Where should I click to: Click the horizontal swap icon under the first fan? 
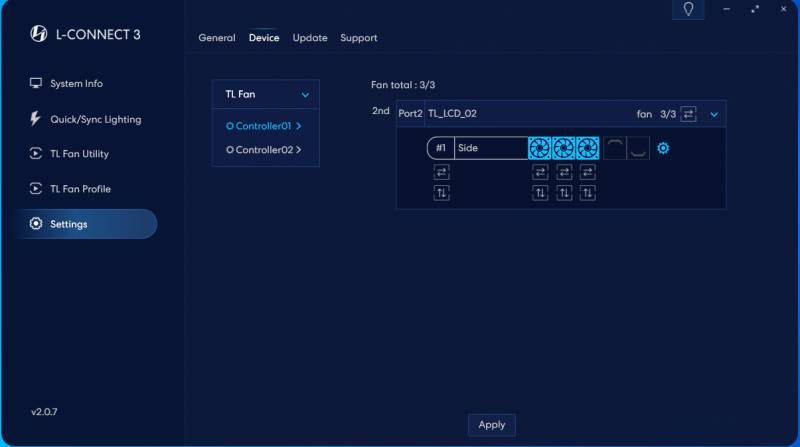(x=540, y=172)
